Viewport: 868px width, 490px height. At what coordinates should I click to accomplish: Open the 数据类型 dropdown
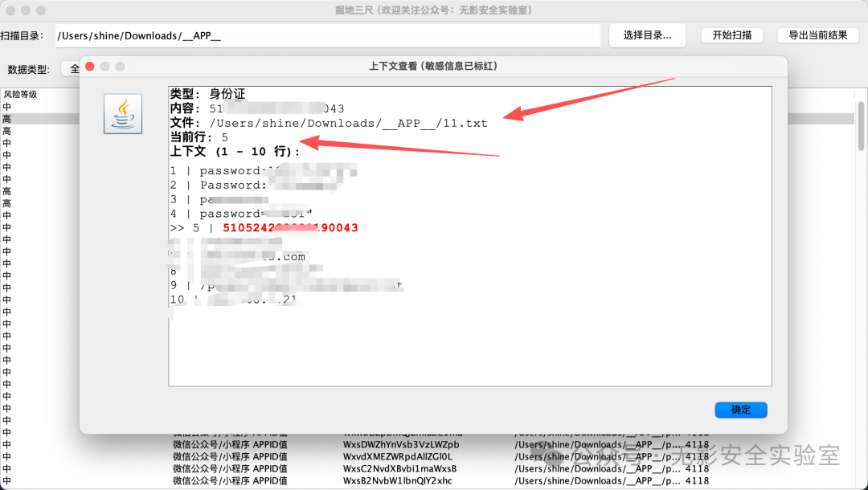coord(72,69)
